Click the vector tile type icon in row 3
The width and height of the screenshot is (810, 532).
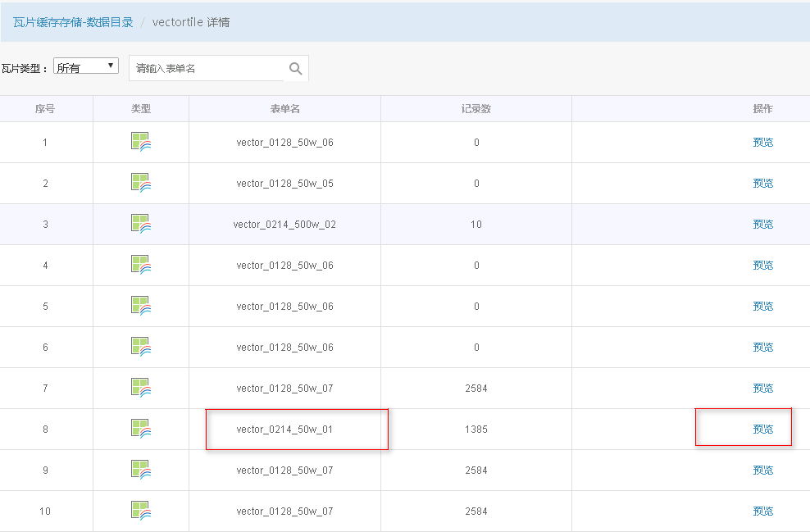[x=140, y=224]
